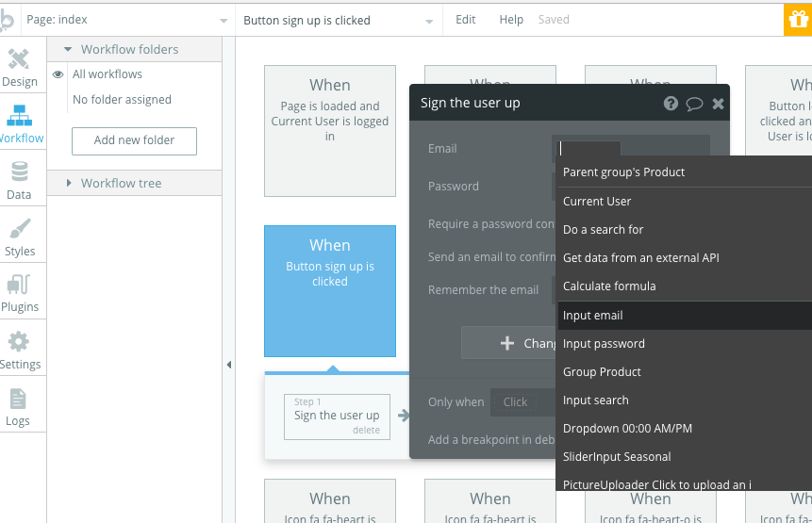Open the Data section icon

tap(19, 181)
